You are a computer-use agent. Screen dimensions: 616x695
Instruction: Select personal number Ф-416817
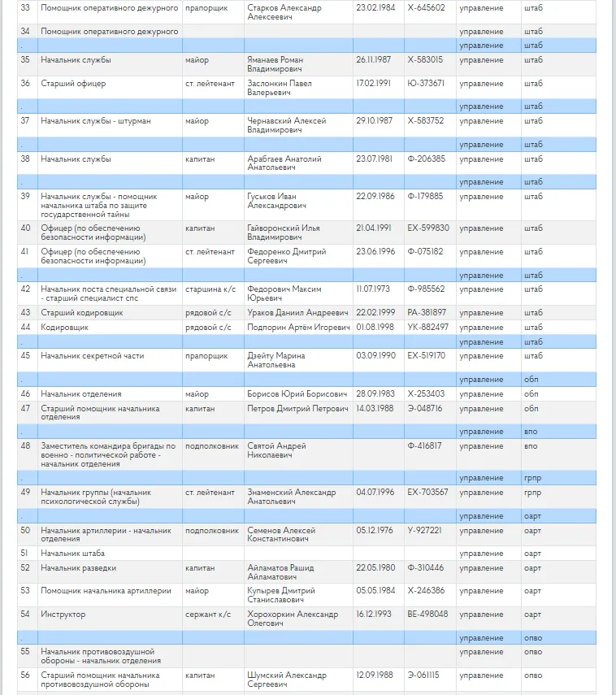(x=425, y=445)
